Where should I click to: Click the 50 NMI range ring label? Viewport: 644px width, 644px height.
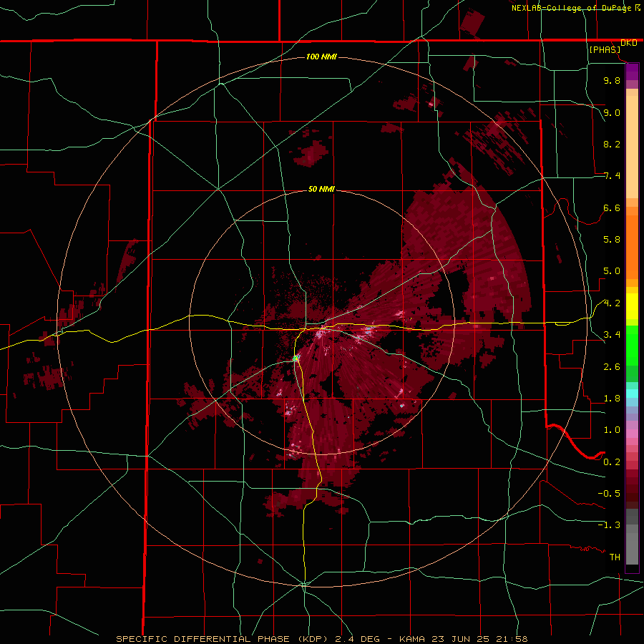[321, 189]
